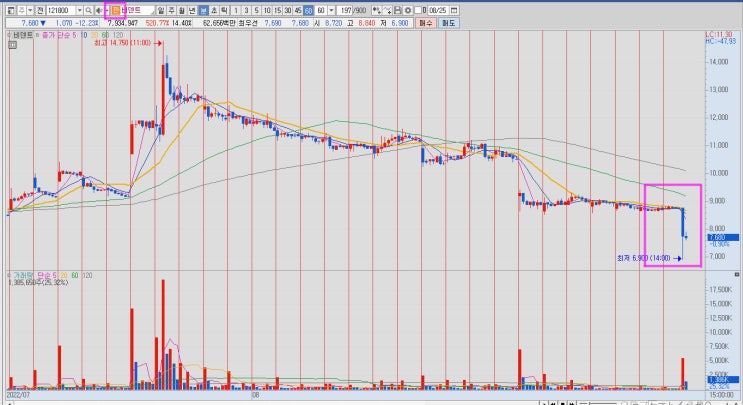This screenshot has height=405, width=743.
Task: Click the 최우선 label in quote bar
Action: click(247, 23)
